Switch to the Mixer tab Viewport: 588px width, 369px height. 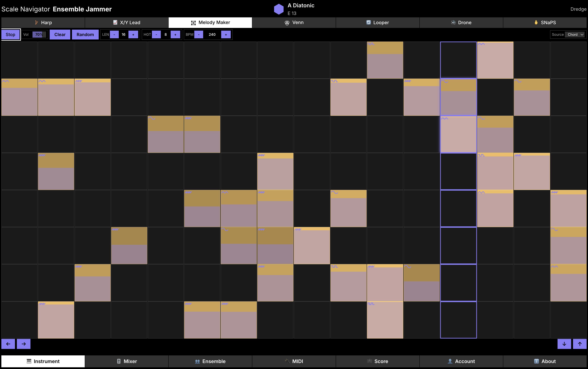pyautogui.click(x=127, y=361)
